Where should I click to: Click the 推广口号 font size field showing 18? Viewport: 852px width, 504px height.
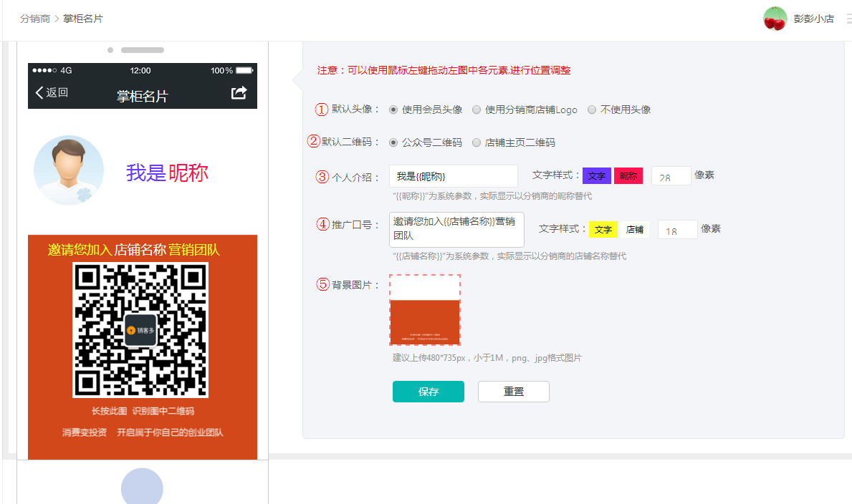(678, 229)
